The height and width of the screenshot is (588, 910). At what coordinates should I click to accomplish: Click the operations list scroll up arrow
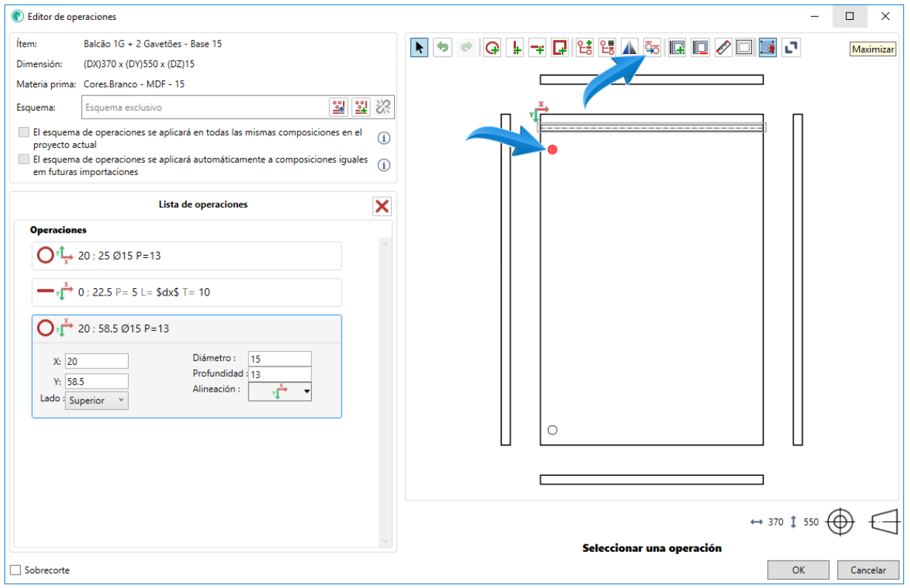[384, 245]
